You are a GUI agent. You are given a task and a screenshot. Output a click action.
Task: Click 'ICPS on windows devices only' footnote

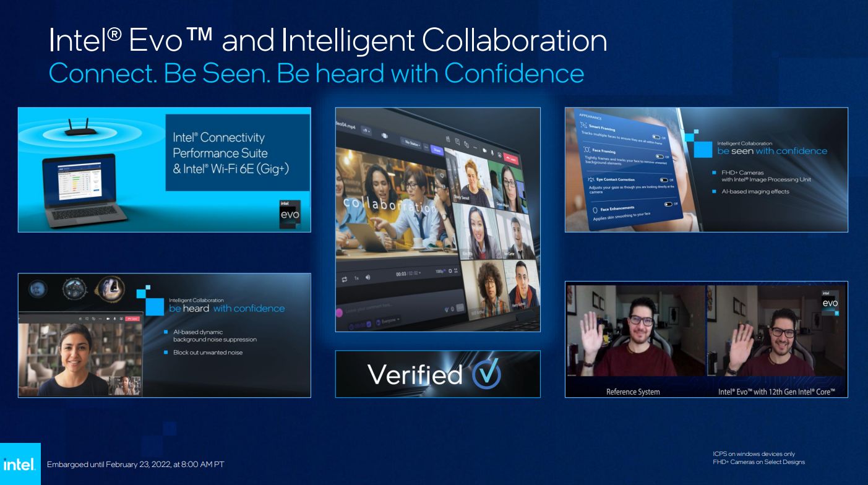pyautogui.click(x=754, y=453)
